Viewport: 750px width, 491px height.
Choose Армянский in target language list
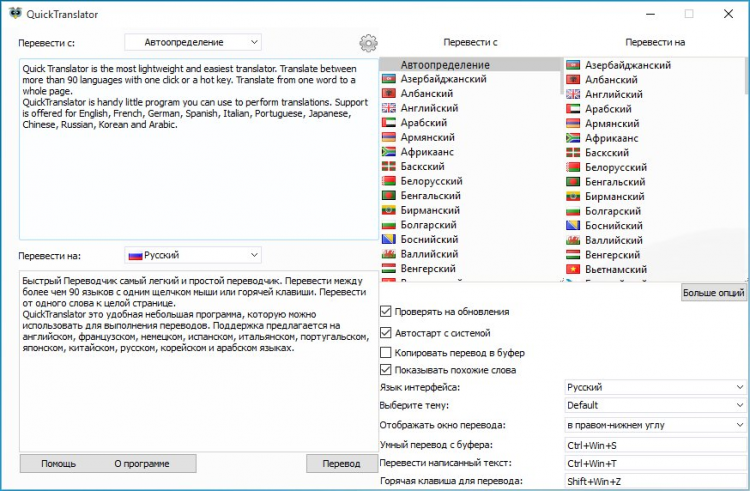[x=612, y=124]
